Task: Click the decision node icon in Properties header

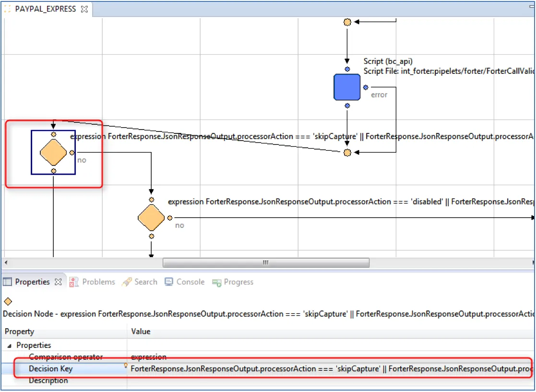Action: coord(8,301)
